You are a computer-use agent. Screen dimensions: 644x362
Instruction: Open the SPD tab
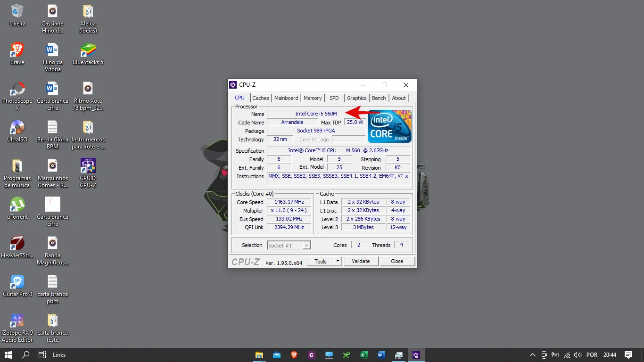tap(334, 98)
